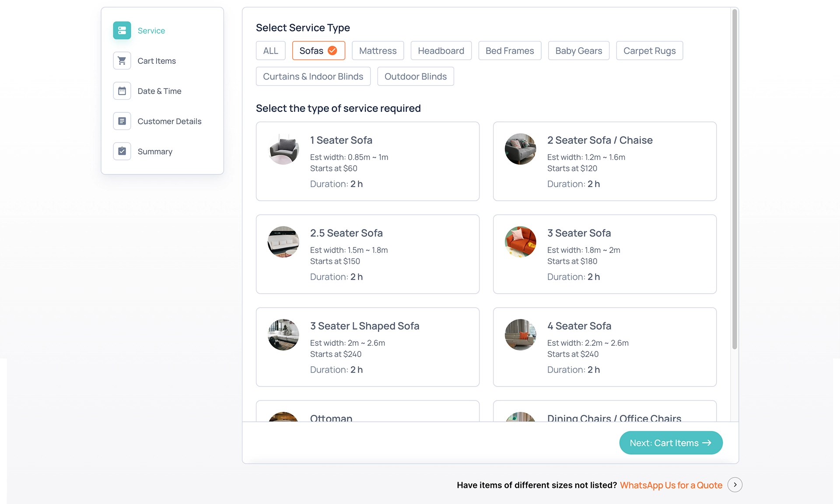Screen dimensions: 840x504
Task: Click the 3 Seater Sofa orange thumbnail
Action: pyautogui.click(x=521, y=242)
